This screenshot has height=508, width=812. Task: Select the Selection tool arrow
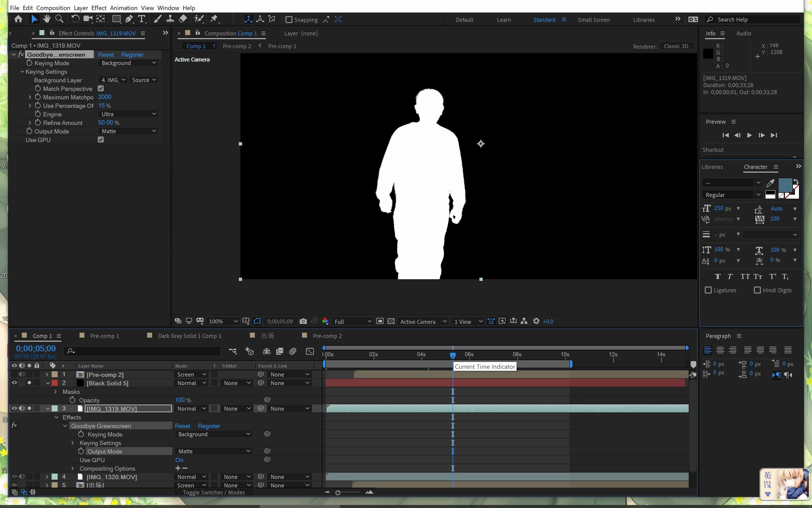pos(34,19)
